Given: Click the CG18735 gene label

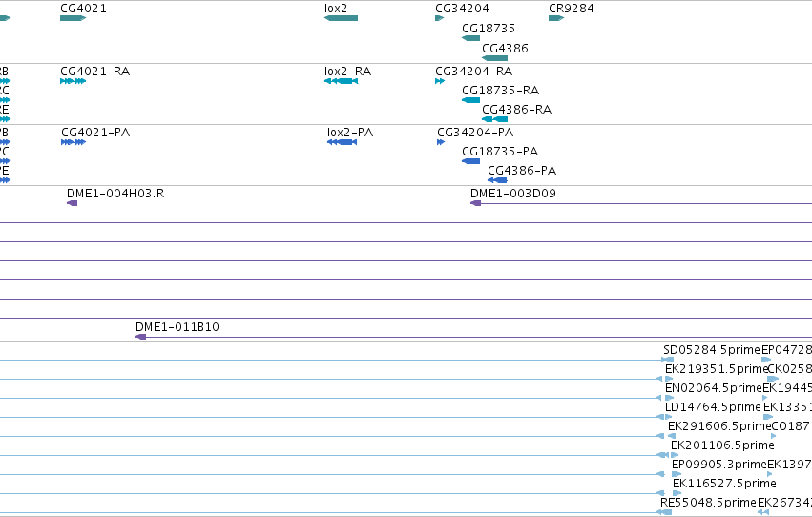Looking at the screenshot, I should pos(489,28).
